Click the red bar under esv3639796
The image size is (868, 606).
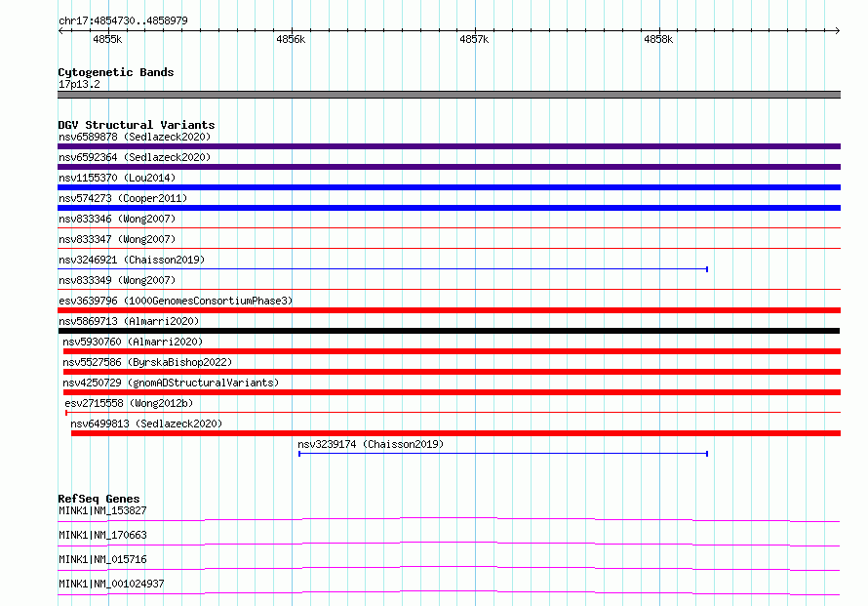click(449, 310)
